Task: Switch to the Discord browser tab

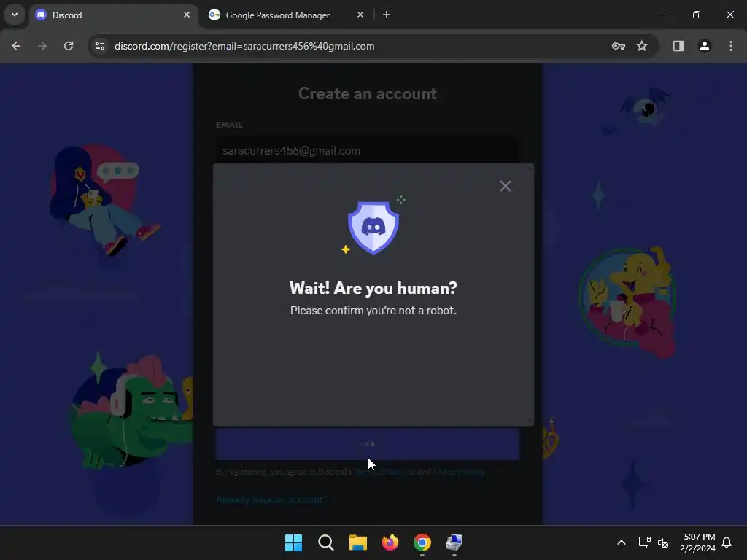Action: pyautogui.click(x=115, y=15)
